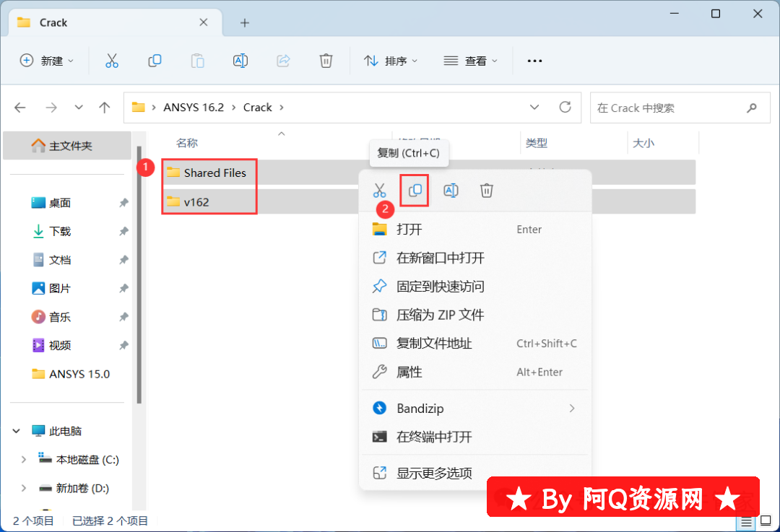The height and width of the screenshot is (532, 780).
Task: Open the 新建 dropdown
Action: [47, 61]
